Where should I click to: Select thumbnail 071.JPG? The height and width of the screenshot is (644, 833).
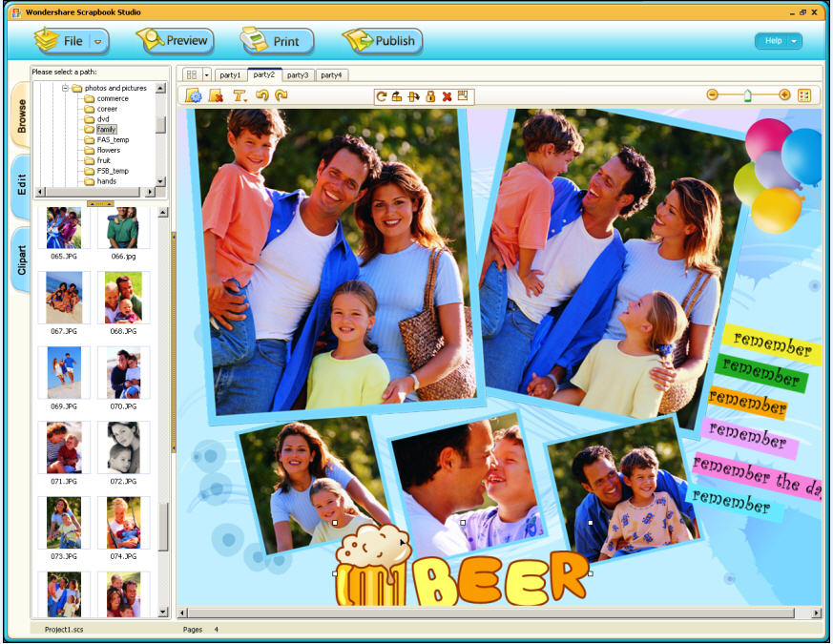[x=64, y=447]
